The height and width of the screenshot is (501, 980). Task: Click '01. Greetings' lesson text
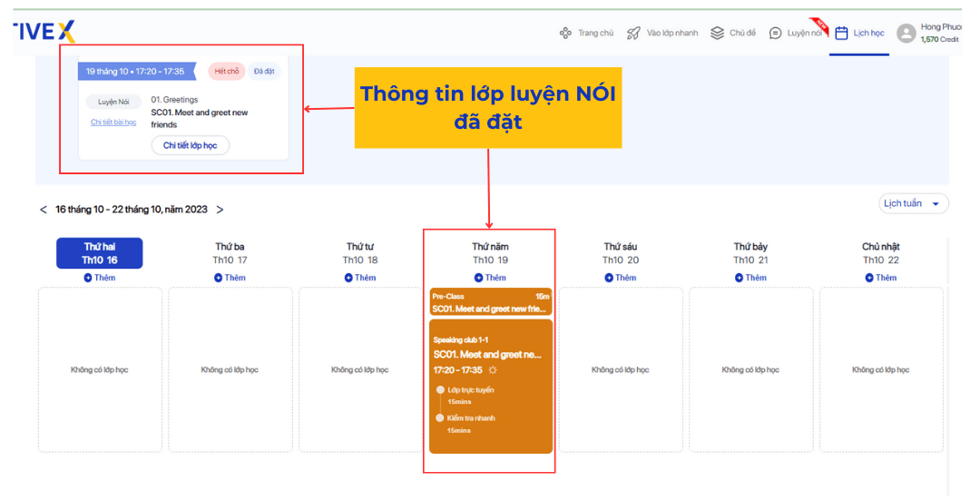pyautogui.click(x=174, y=100)
